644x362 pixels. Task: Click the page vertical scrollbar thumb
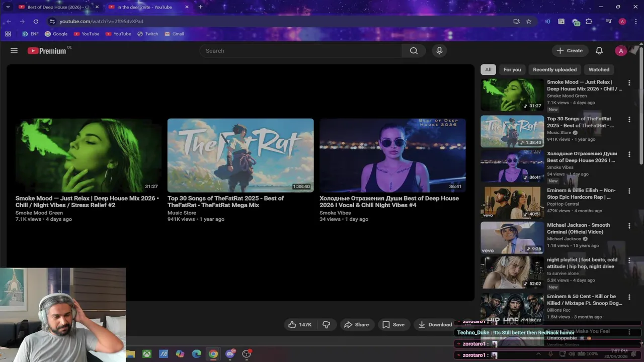641,105
